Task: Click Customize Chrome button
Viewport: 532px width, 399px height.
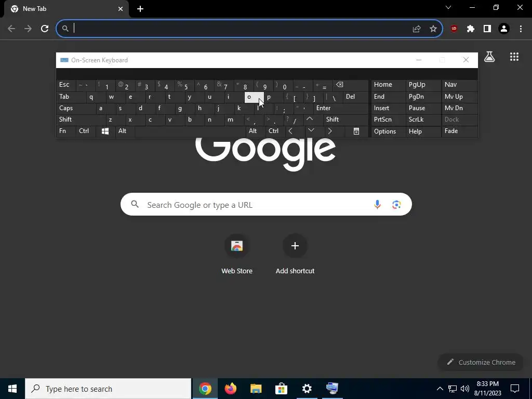Action: click(481, 362)
